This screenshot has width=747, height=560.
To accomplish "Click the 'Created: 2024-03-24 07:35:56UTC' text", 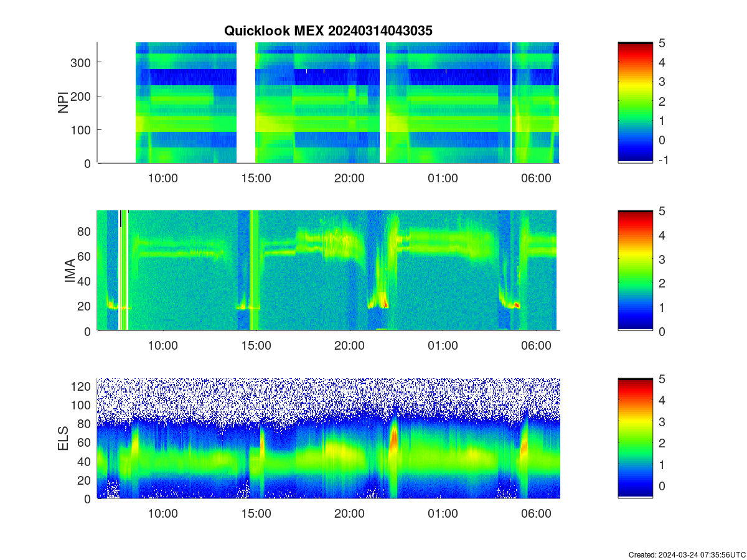I will tap(687, 554).
